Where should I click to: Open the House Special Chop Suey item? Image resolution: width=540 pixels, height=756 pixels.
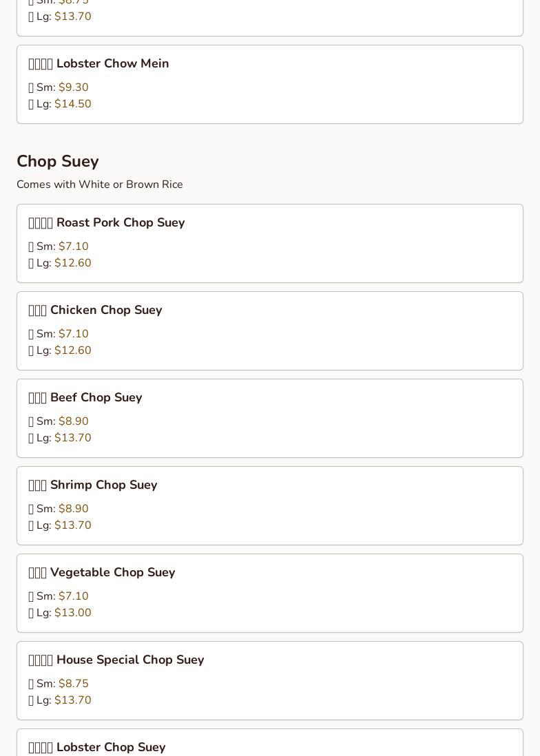(129, 660)
